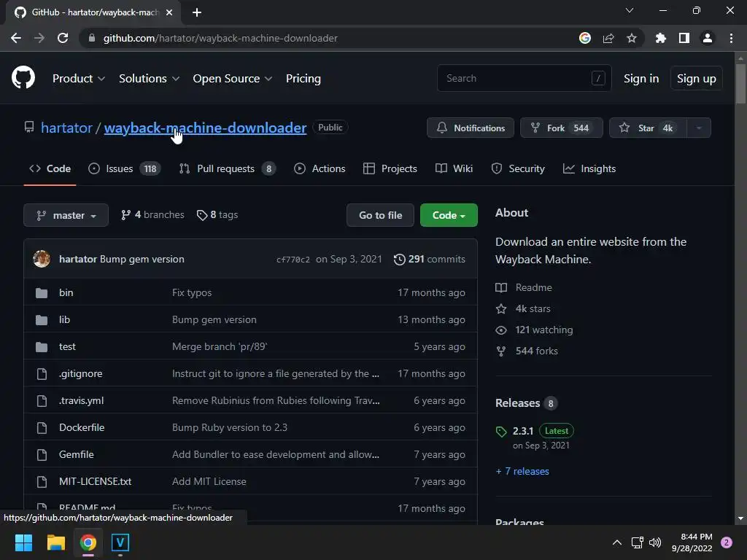Image resolution: width=747 pixels, height=560 pixels.
Task: Click the bin folder icon
Action: (x=42, y=293)
